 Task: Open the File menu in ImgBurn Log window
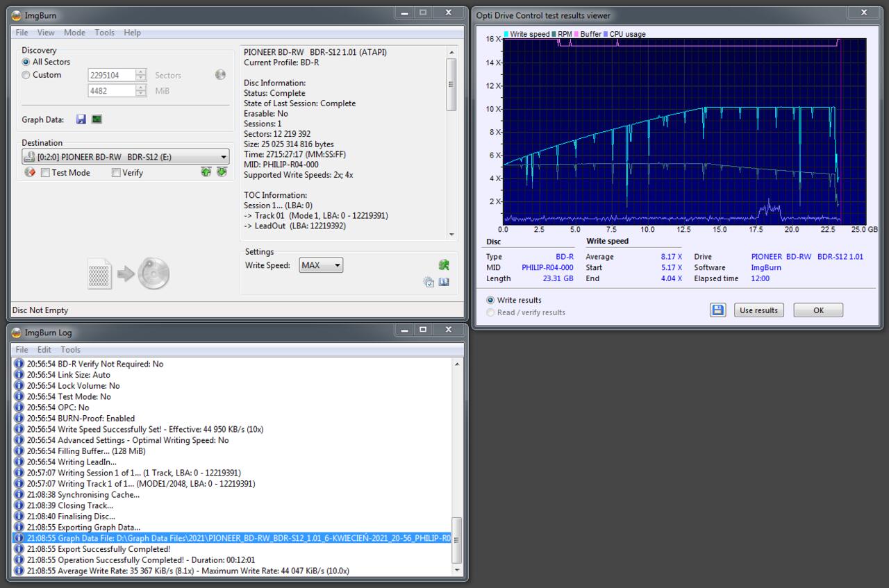pos(22,350)
